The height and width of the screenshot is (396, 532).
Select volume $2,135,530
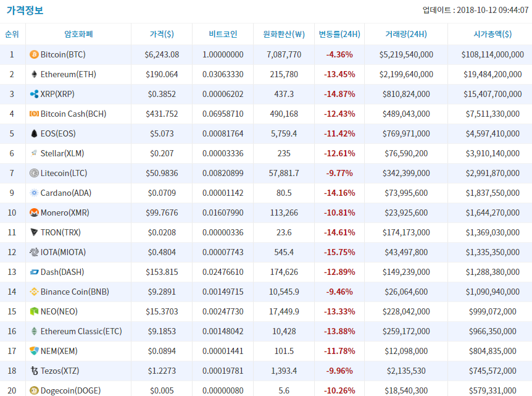pyautogui.click(x=406, y=371)
